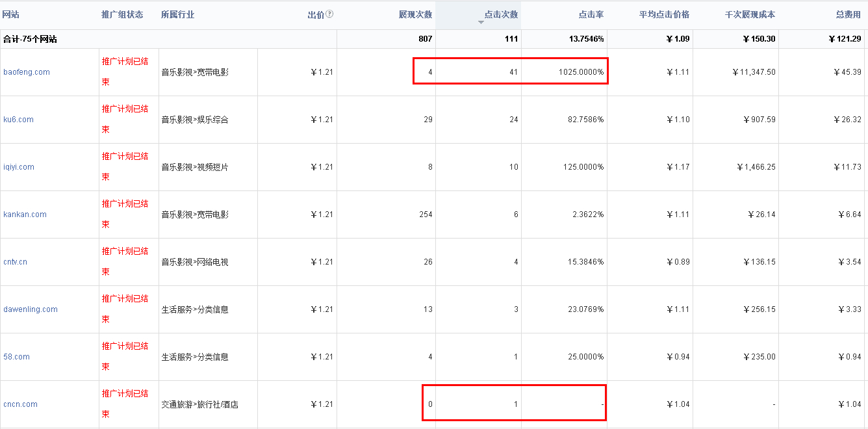Click the 推广组状态 column header
The height and width of the screenshot is (429, 868).
(x=122, y=14)
